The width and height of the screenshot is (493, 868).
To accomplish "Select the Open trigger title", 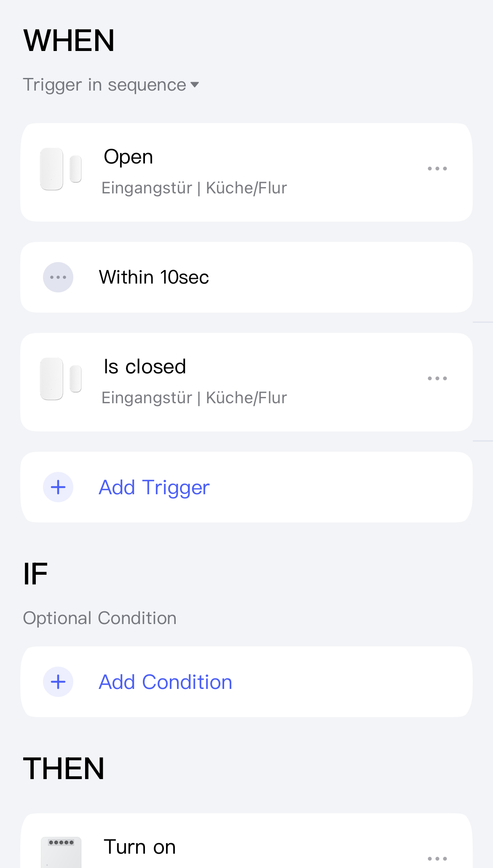I will pos(128,157).
